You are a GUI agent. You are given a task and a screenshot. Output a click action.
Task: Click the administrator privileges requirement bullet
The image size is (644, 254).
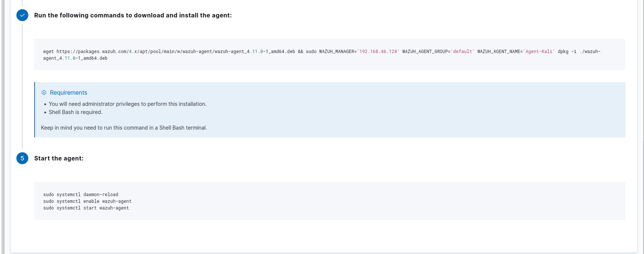pos(127,104)
